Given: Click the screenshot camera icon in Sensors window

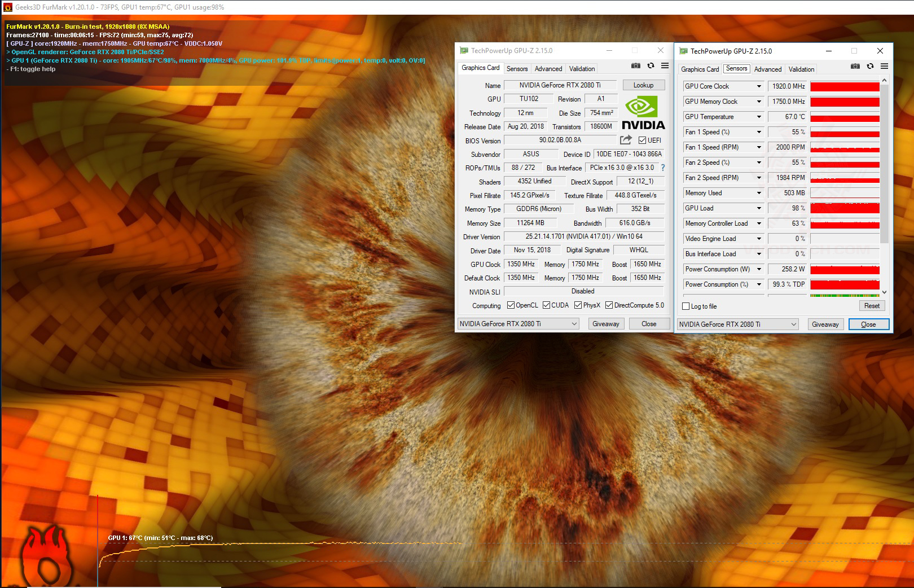Looking at the screenshot, I should 855,67.
